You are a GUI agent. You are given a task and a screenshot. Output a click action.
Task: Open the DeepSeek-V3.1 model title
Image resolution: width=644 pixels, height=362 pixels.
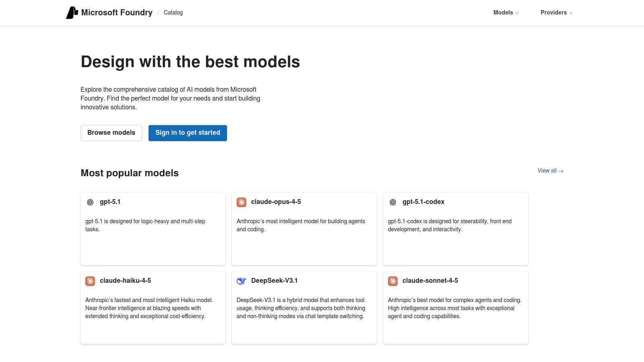tap(274, 281)
